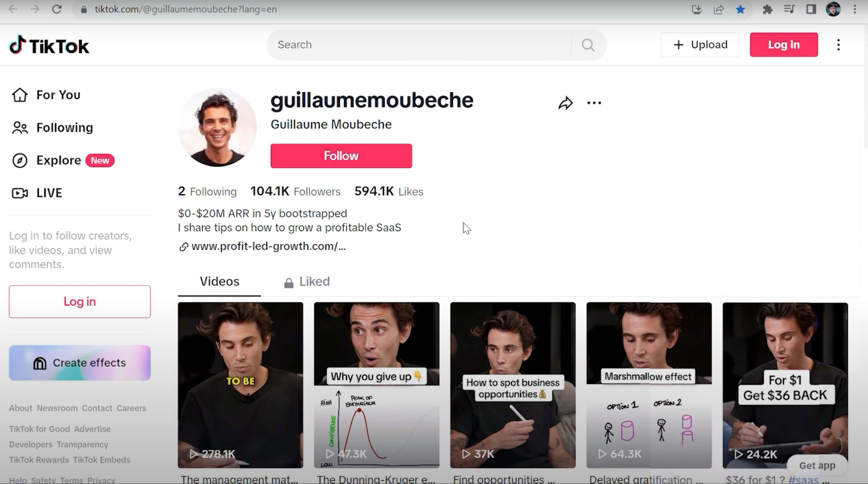Select the Videos tab
The image size is (868, 484).
tap(219, 282)
